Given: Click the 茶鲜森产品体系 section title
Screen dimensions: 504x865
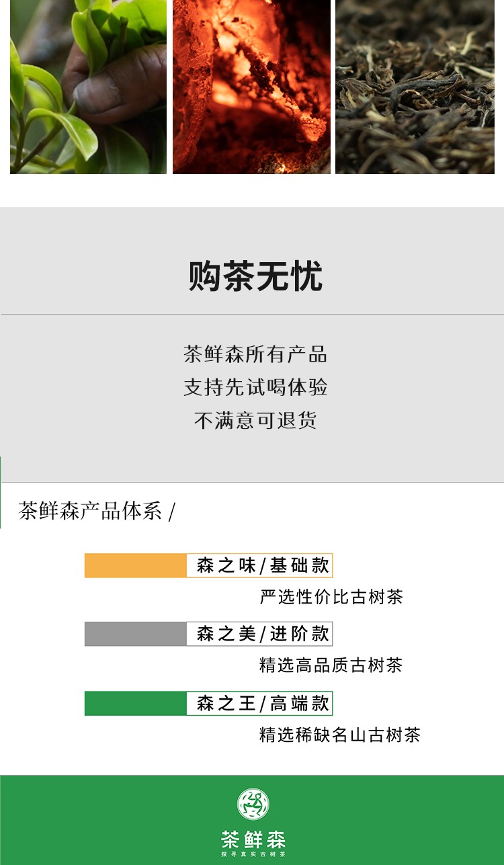Looking at the screenshot, I should (91, 511).
